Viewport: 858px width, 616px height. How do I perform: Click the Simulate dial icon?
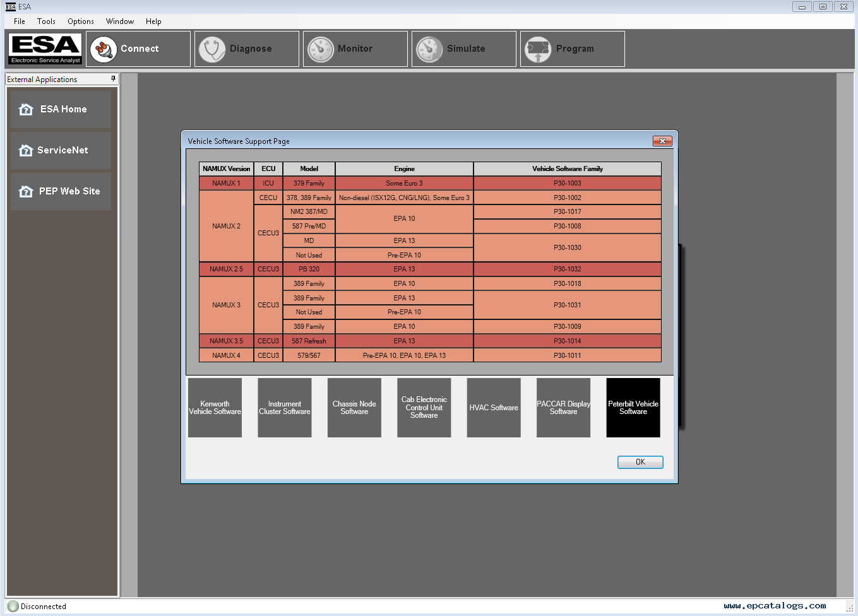(429, 49)
